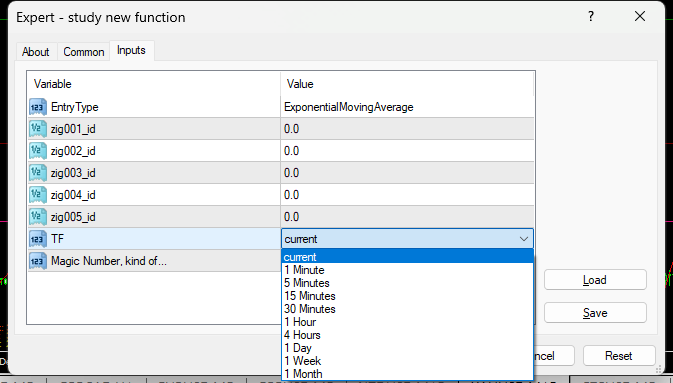Viewport: 673px width, 383px height.
Task: Click the integer icon beside EntryType
Action: point(38,107)
